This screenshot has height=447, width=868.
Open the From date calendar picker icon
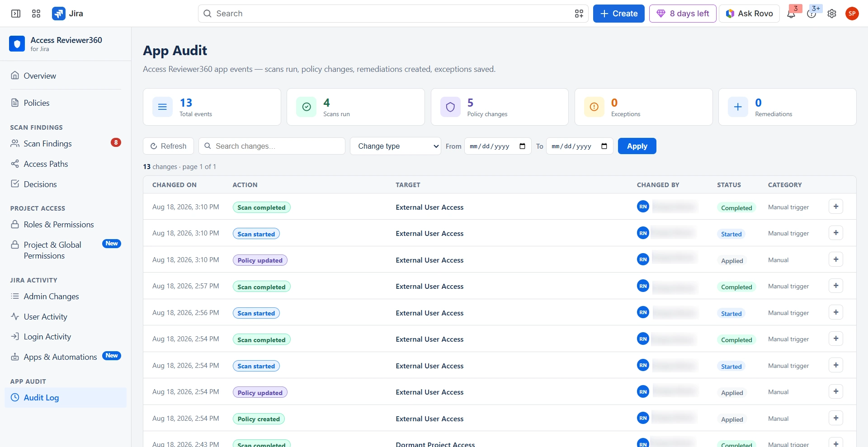pyautogui.click(x=522, y=146)
